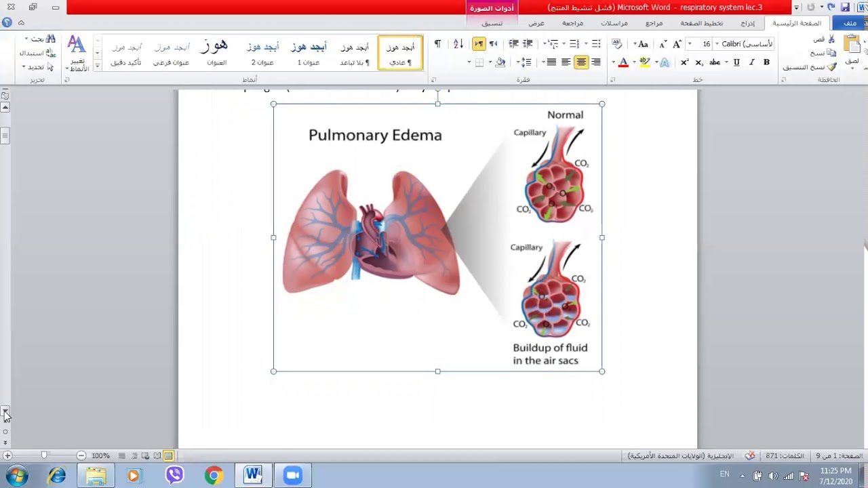Open font size 16 dropdown

689,44
